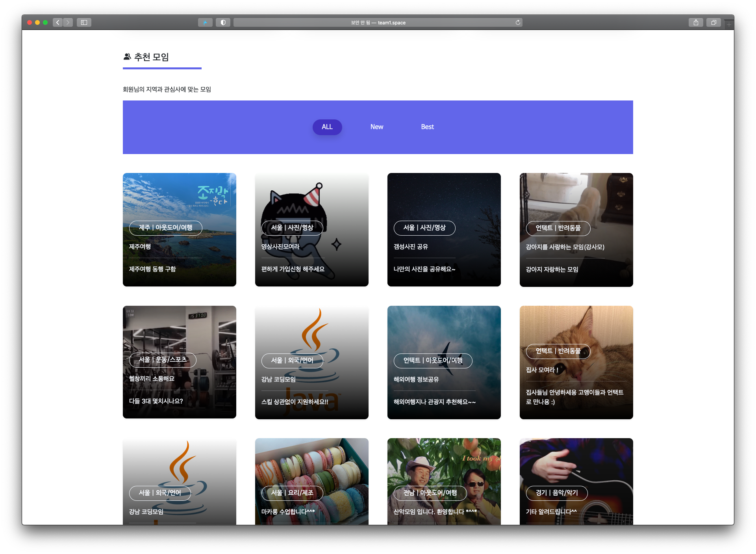
Task: Click the 서울 | 운동/스포츠 tag
Action: 163,360
